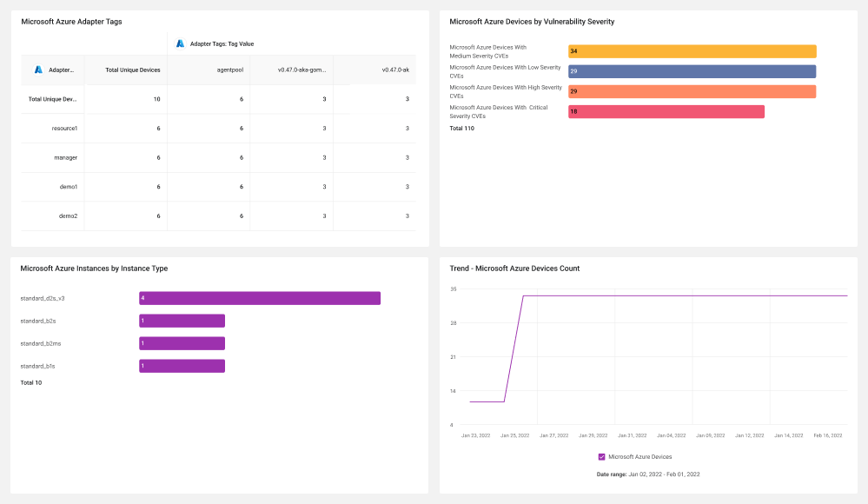Image resolution: width=868 pixels, height=504 pixels.
Task: Click the standard_b2ms instance bar
Action: [182, 343]
